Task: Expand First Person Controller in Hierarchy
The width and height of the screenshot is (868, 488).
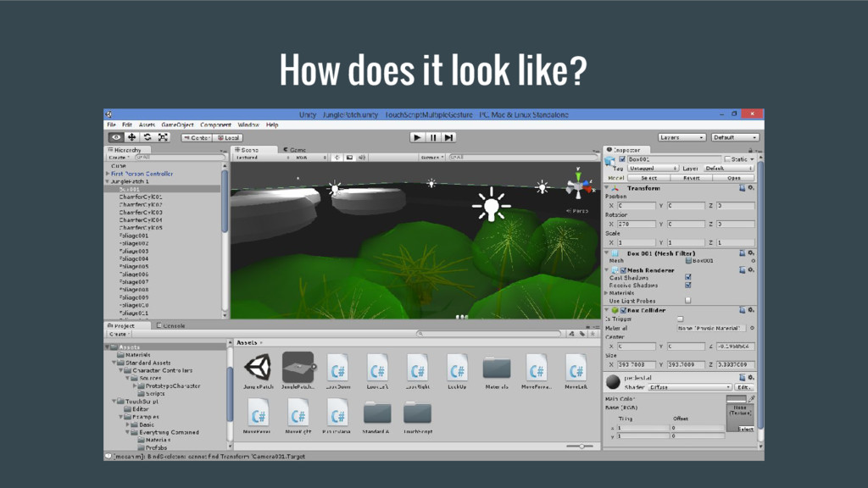Action: click(108, 174)
